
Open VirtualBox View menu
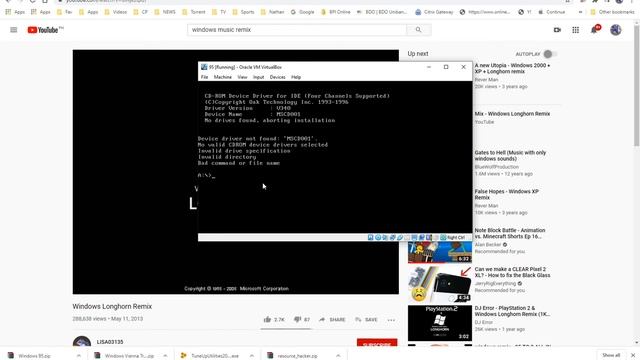coord(242,77)
